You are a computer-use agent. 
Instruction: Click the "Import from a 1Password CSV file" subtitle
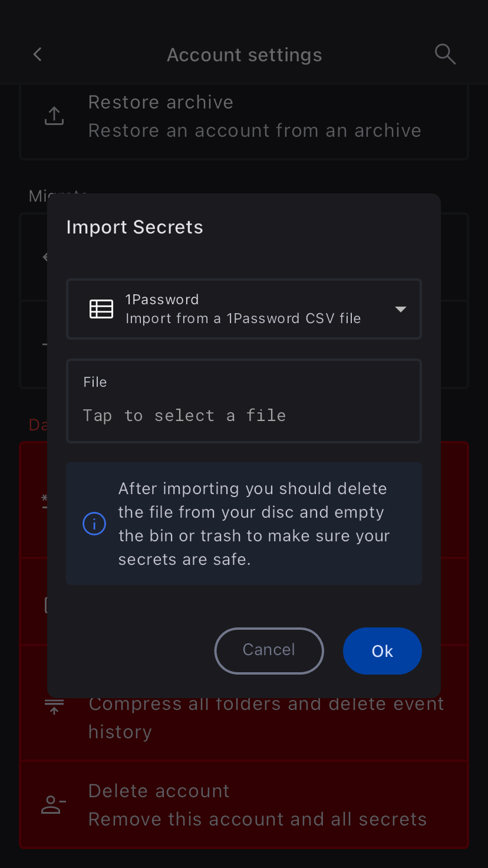click(243, 318)
